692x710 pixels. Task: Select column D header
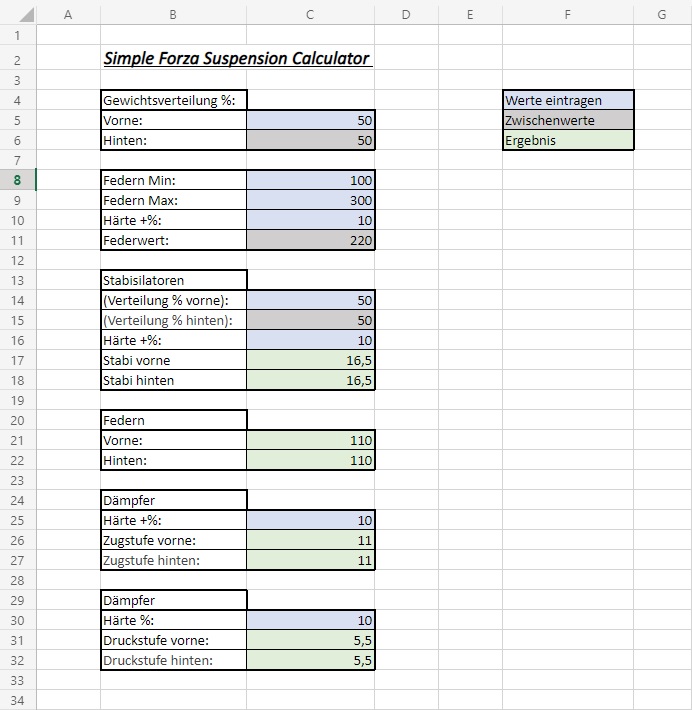point(406,14)
